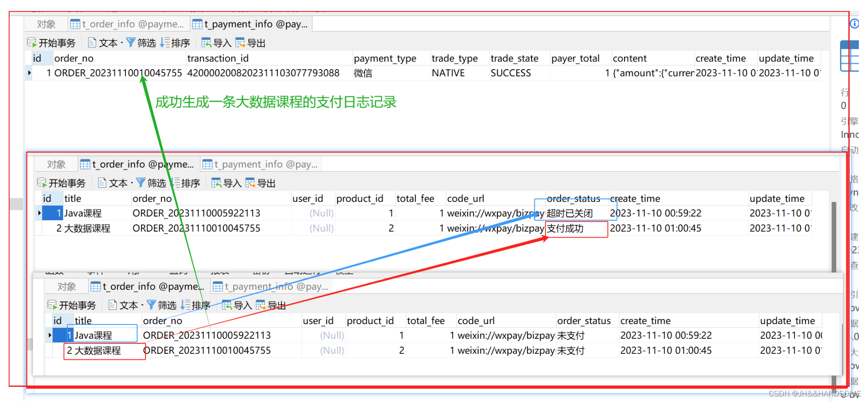Select (Null) user_id of Java课程 in the middle window
Image resolution: width=868 pixels, height=401 pixels.
[x=313, y=213]
